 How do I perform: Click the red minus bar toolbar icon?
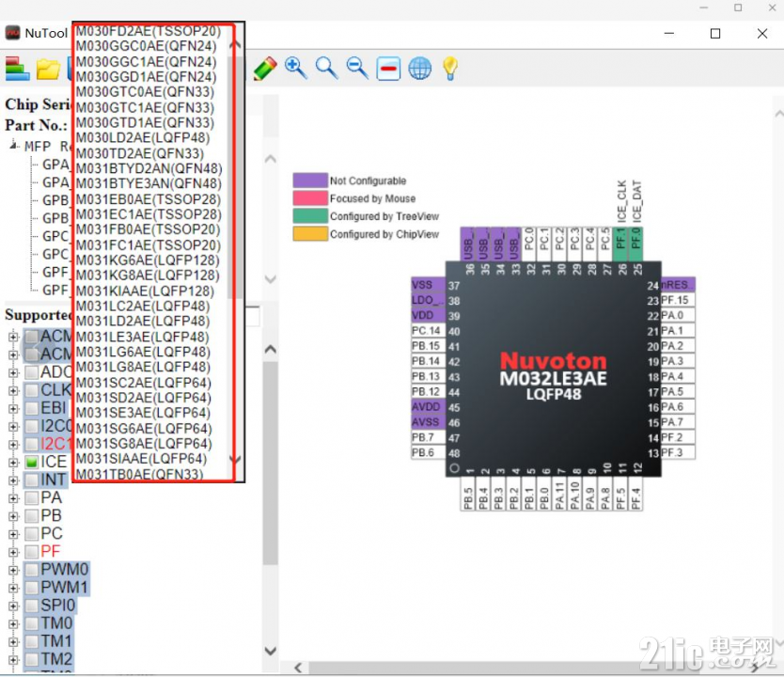click(x=388, y=69)
